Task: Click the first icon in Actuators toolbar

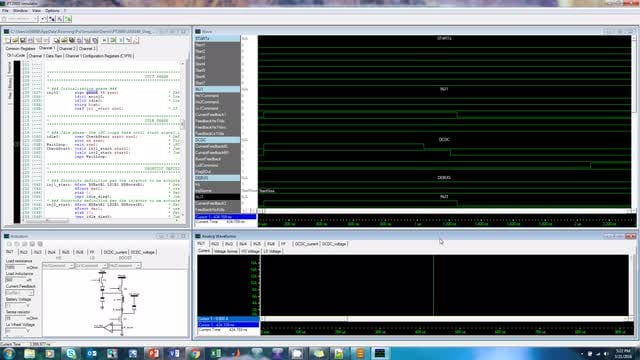Action: pos(9,244)
